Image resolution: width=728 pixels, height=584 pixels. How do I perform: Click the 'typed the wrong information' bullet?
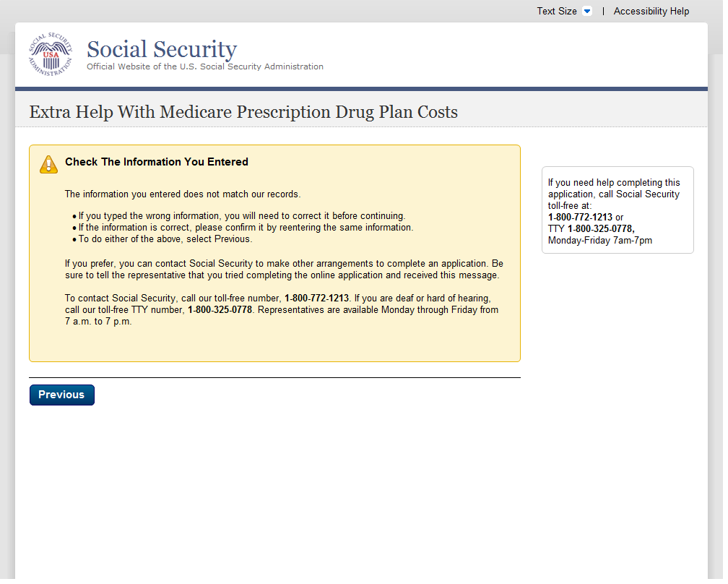point(242,215)
